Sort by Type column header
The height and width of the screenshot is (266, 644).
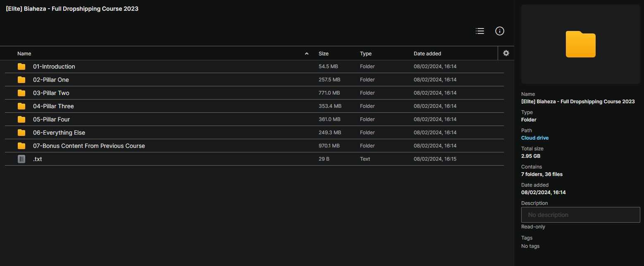click(x=366, y=54)
